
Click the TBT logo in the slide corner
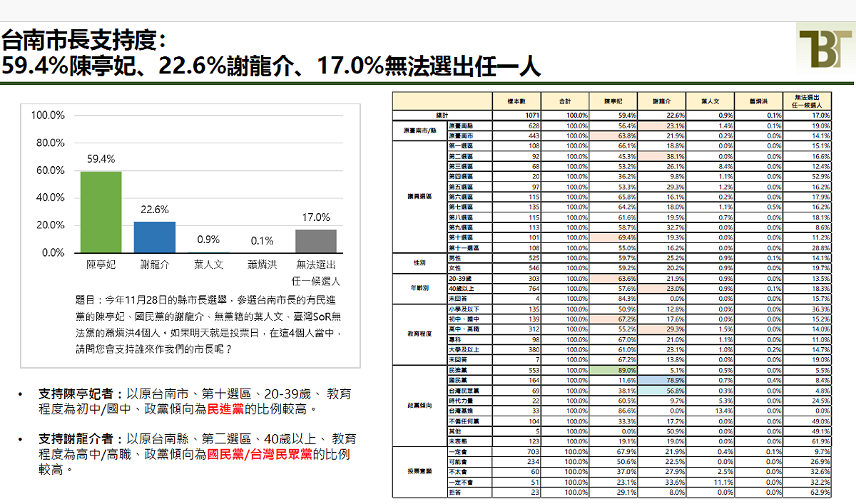[x=825, y=50]
